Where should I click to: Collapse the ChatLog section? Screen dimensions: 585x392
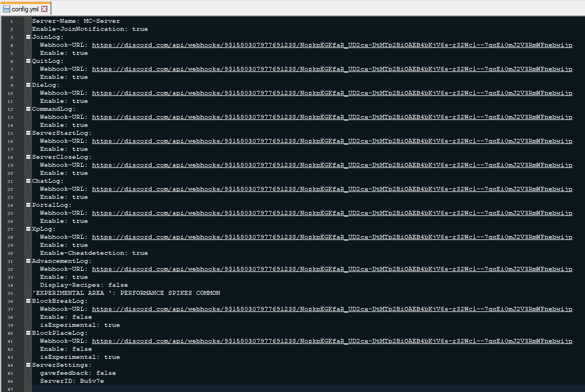28,181
